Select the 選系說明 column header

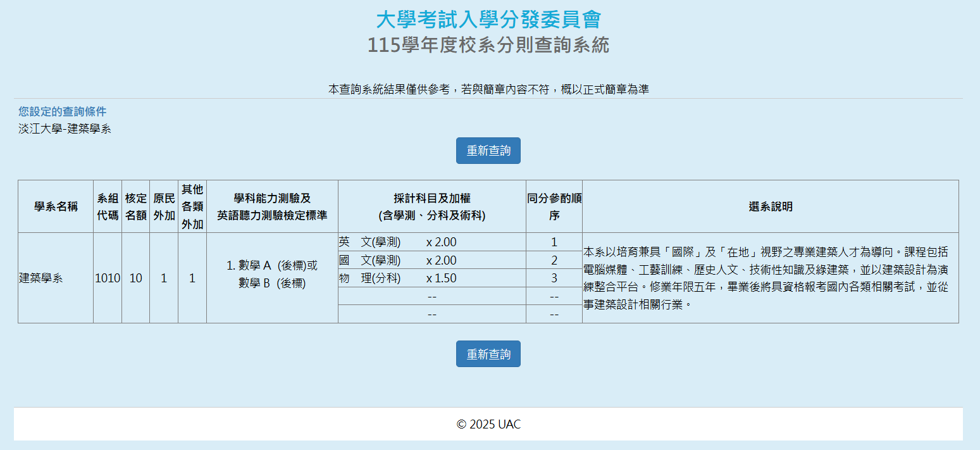[770, 206]
